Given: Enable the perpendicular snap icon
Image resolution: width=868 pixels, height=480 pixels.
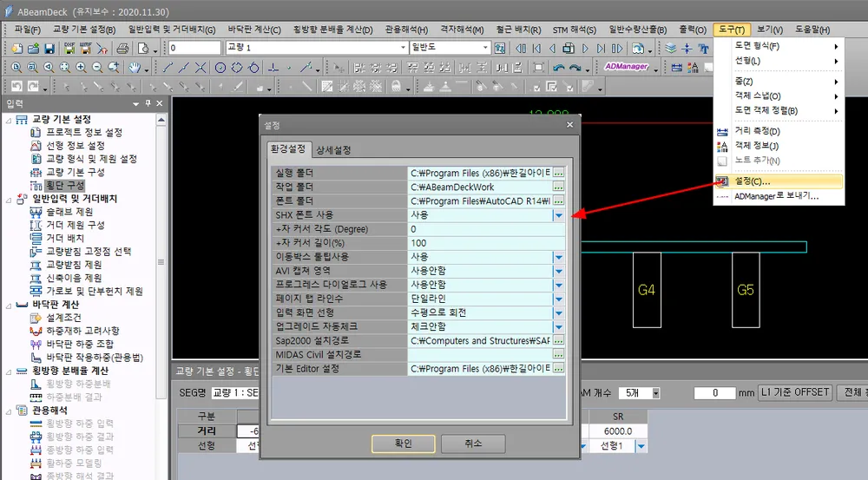Looking at the screenshot, I should 273,68.
